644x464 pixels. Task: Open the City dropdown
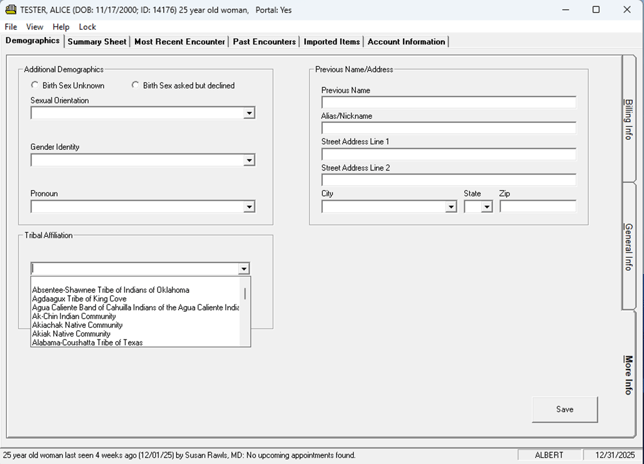(451, 207)
